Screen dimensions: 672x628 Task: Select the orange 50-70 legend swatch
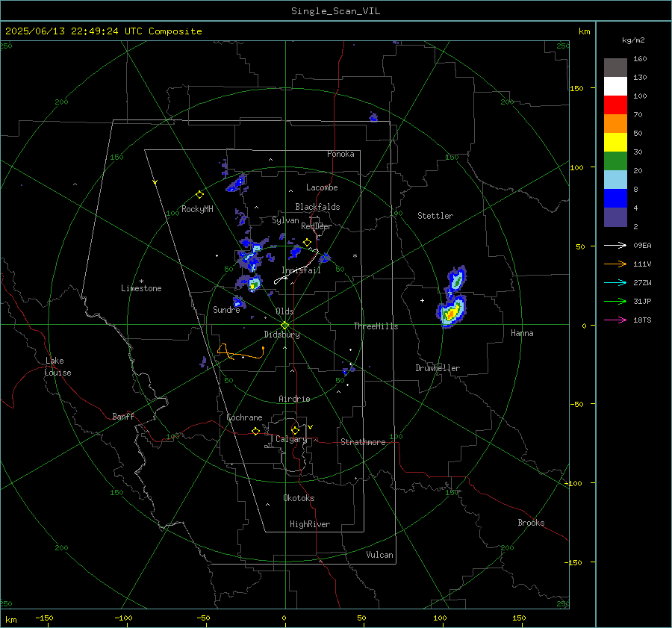tap(615, 124)
